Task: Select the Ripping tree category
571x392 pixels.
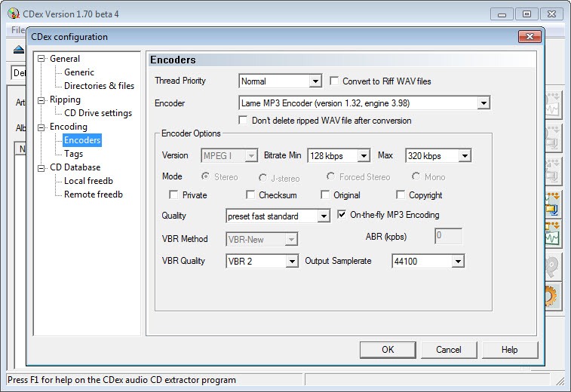Action: point(65,100)
